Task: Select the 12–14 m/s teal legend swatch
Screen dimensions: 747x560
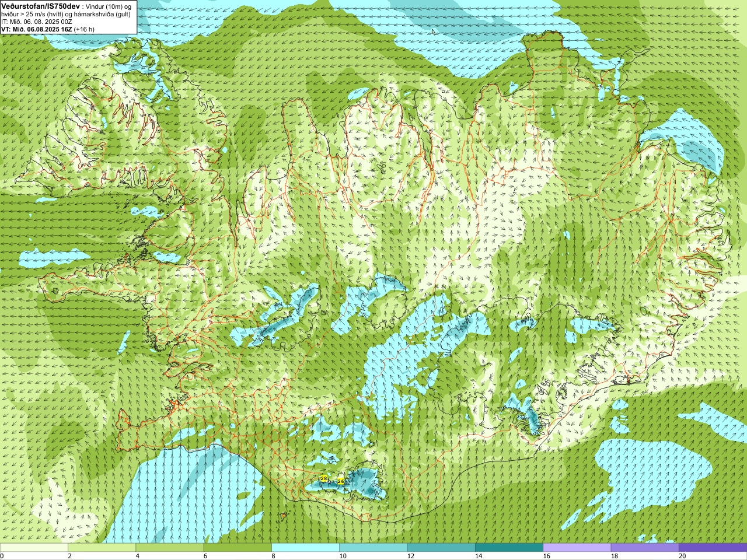Action: tap(441, 548)
